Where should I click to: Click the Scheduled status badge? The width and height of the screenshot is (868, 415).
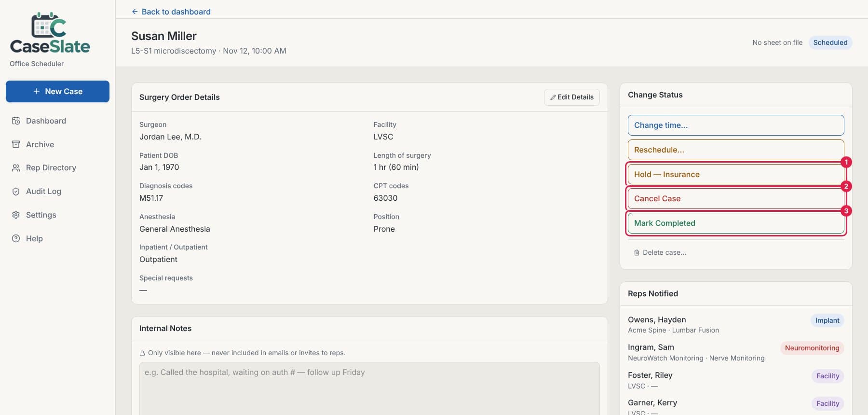[x=830, y=42]
